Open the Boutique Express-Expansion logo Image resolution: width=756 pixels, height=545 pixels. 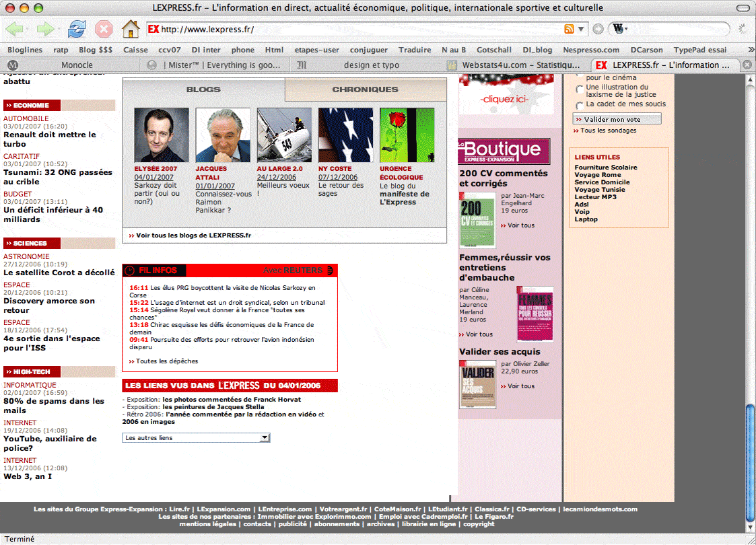(x=504, y=151)
